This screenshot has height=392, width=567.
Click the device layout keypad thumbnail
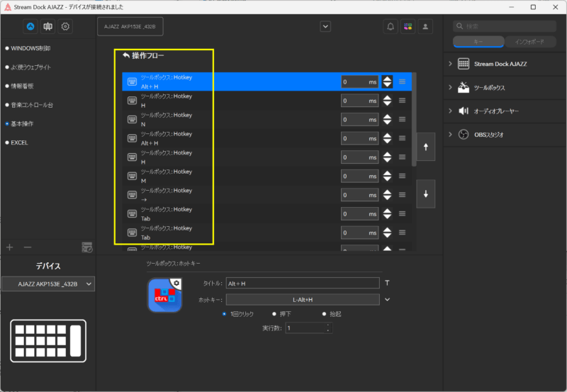48,341
